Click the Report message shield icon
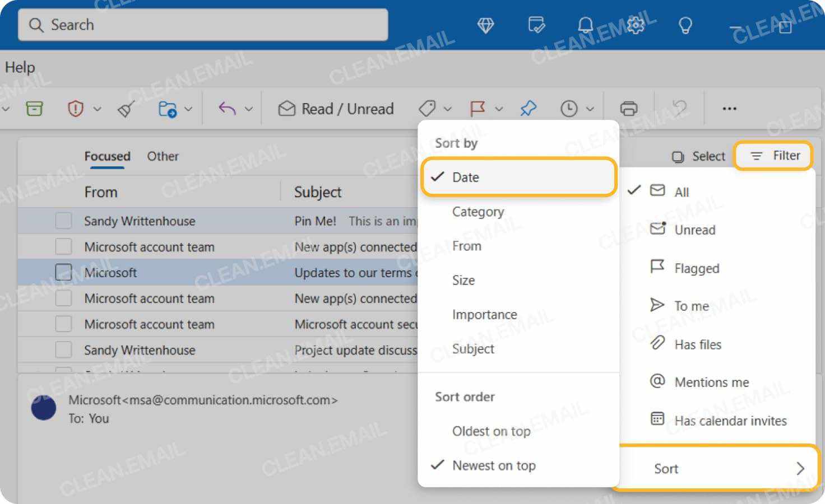 [76, 108]
